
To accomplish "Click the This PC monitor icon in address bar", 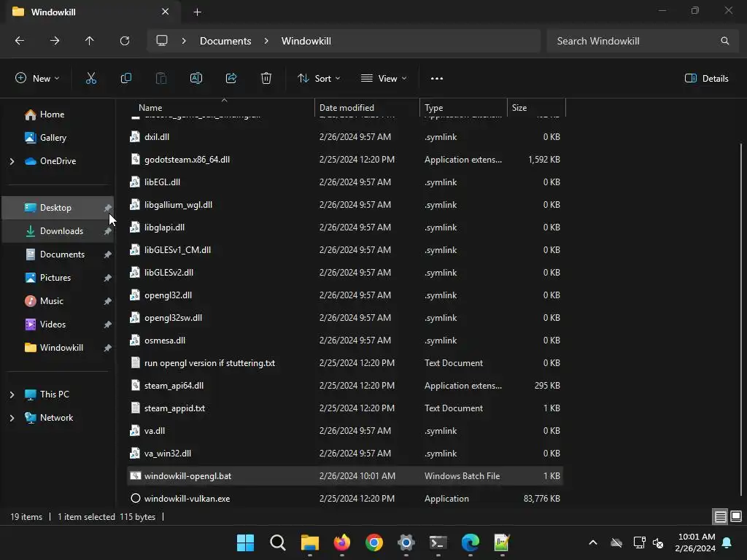I will tap(162, 41).
